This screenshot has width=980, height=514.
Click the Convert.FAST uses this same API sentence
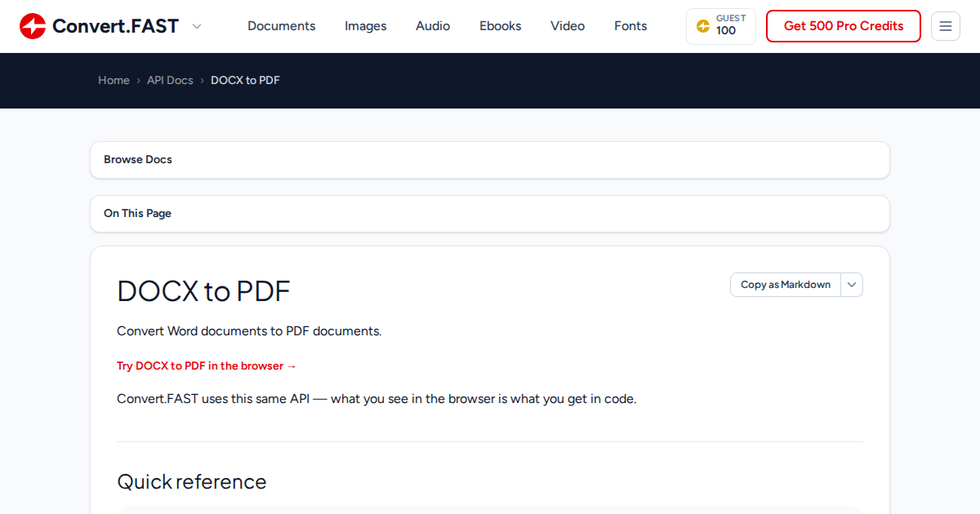click(x=376, y=399)
